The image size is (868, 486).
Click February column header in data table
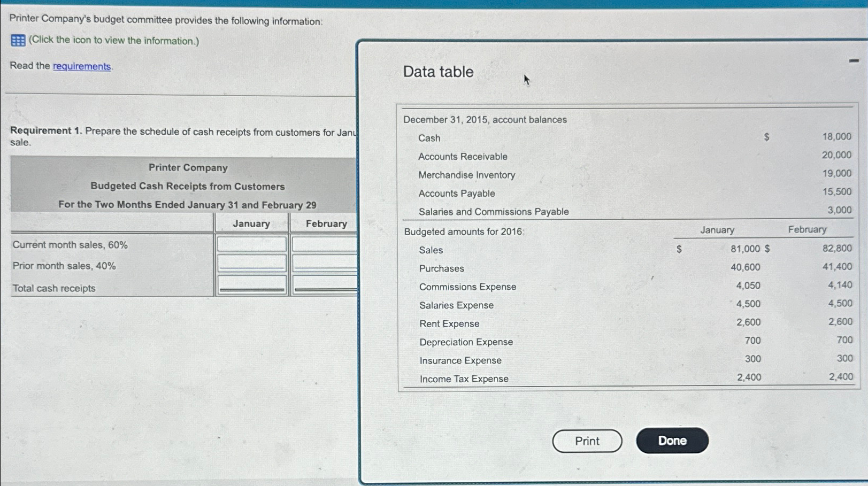[807, 229]
